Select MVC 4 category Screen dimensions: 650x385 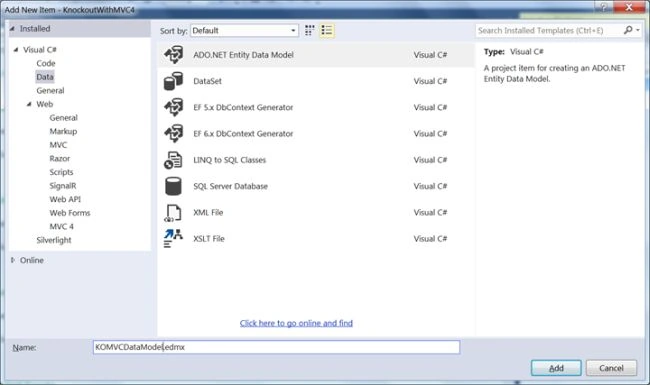pos(61,227)
